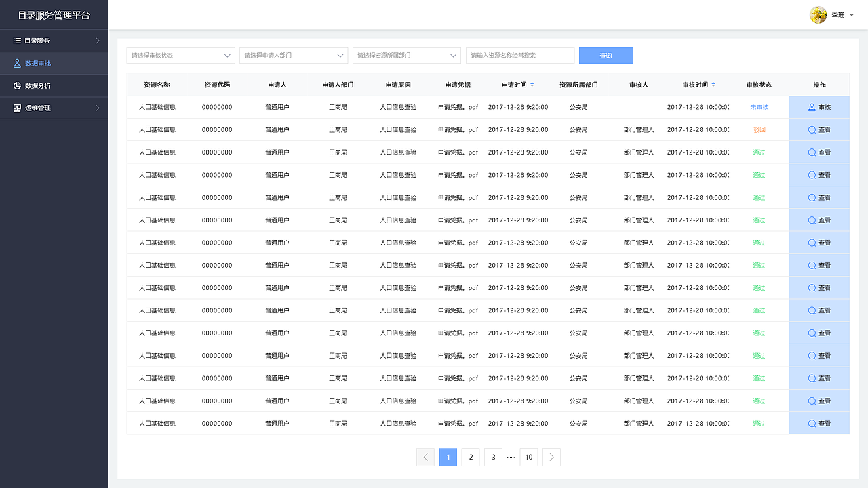Click the 审核人 column header
Image resolution: width=868 pixels, height=488 pixels.
pyautogui.click(x=639, y=85)
